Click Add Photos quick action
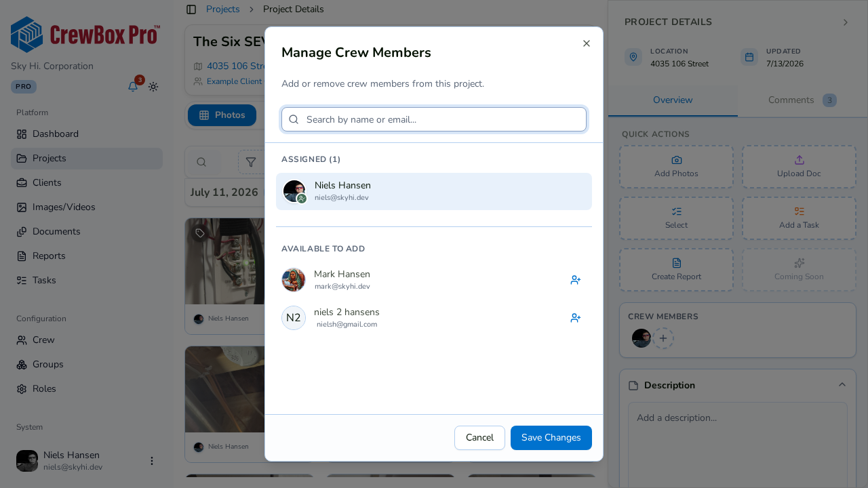 [x=676, y=167]
